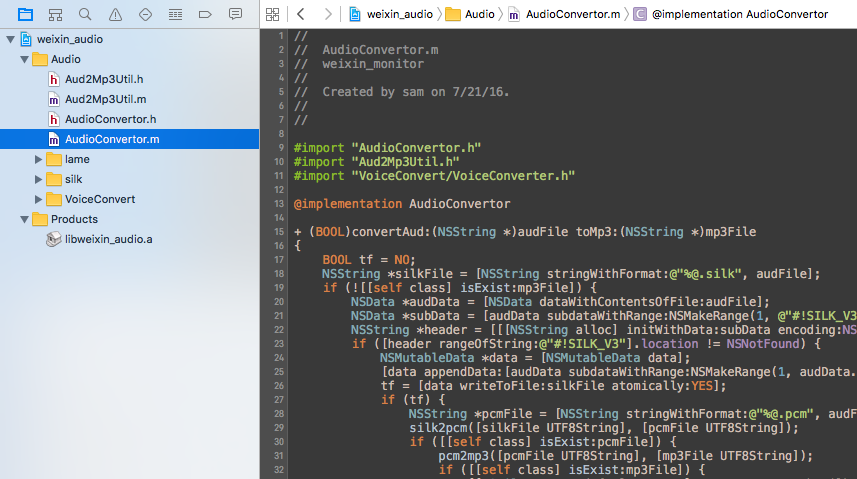
Task: Collapse the weixin_audio project tree
Action: pos(10,39)
